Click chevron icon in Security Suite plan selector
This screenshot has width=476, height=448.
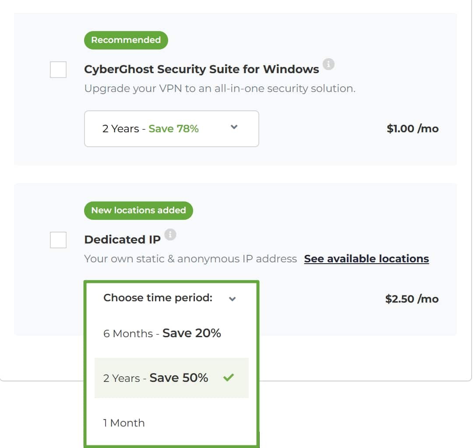click(234, 127)
